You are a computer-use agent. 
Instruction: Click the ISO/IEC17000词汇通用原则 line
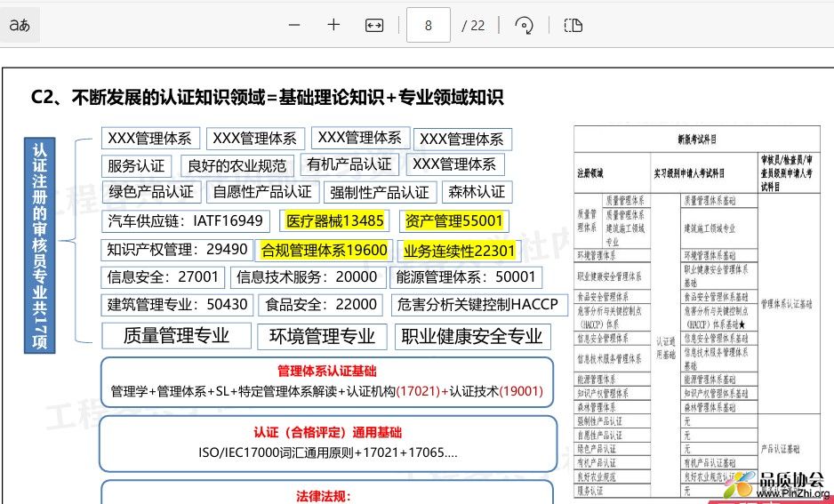(327, 453)
